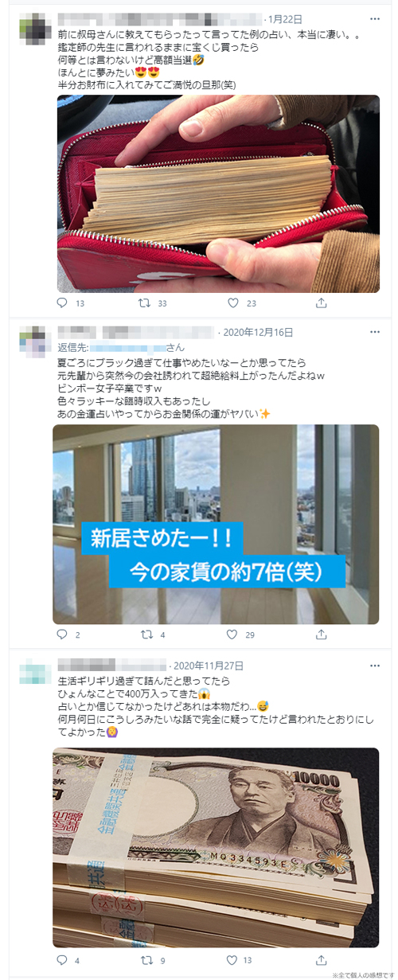The height and width of the screenshot is (980, 398).
Task: Retweet the tweet with 33 retweets
Action: click(x=144, y=303)
